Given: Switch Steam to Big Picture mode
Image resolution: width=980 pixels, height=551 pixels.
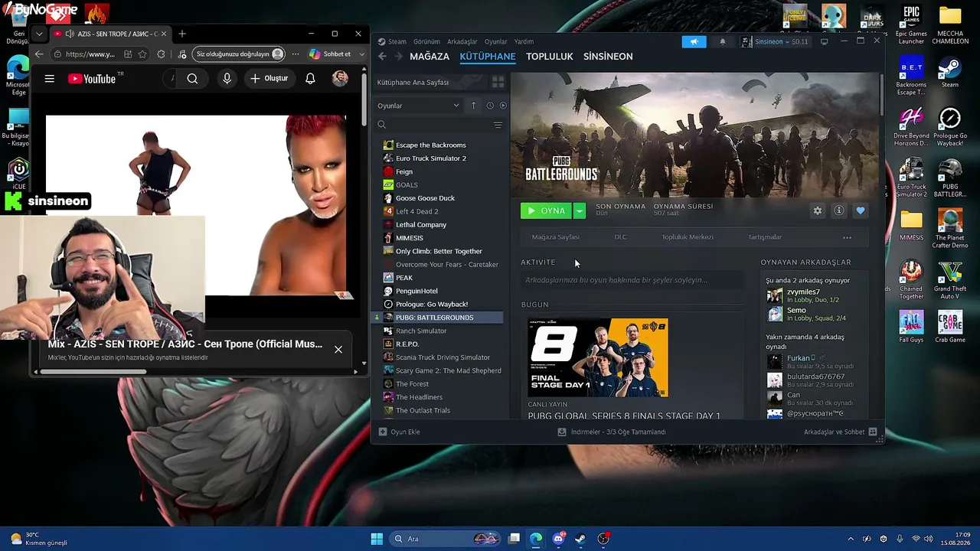Looking at the screenshot, I should tap(824, 41).
